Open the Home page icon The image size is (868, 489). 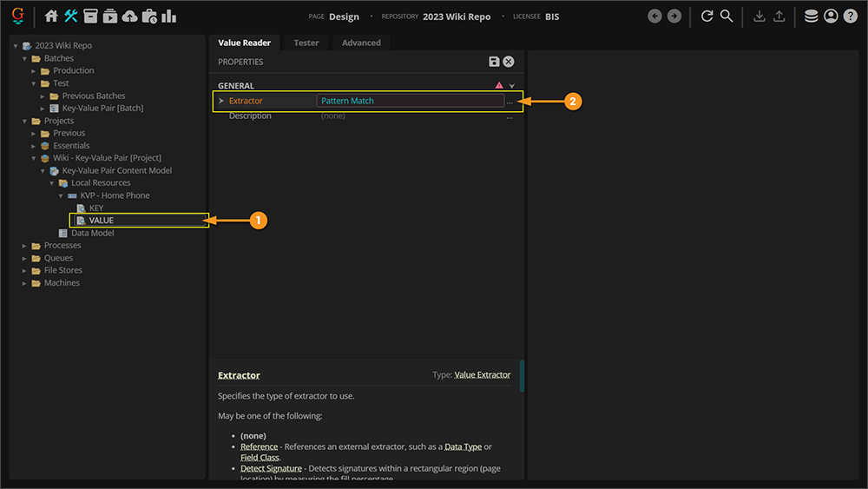coord(51,16)
